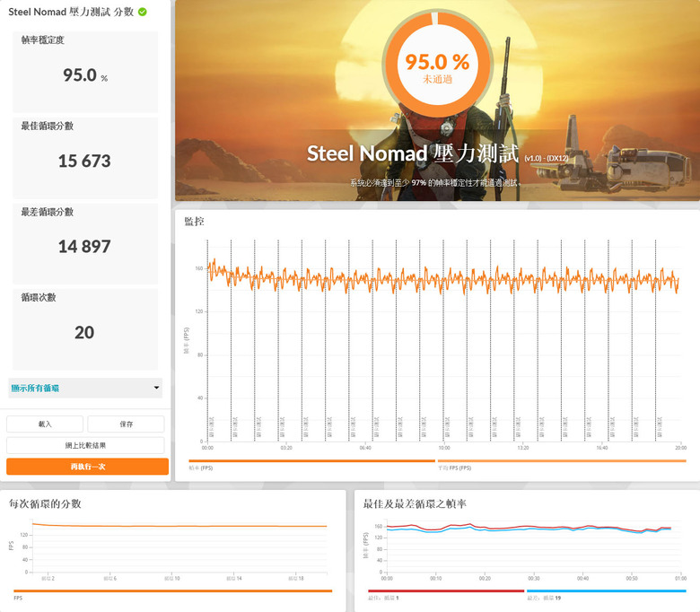Viewport: 700px width, 612px height.
Task: Click the dropdown arrow beside 顯示所有循環
Action: tap(156, 388)
